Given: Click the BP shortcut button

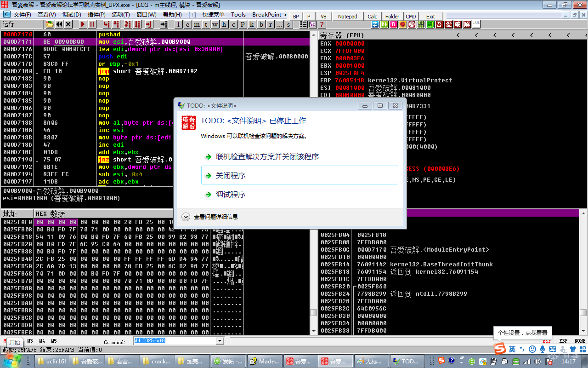Looking at the screenshot, I should coord(296,17).
